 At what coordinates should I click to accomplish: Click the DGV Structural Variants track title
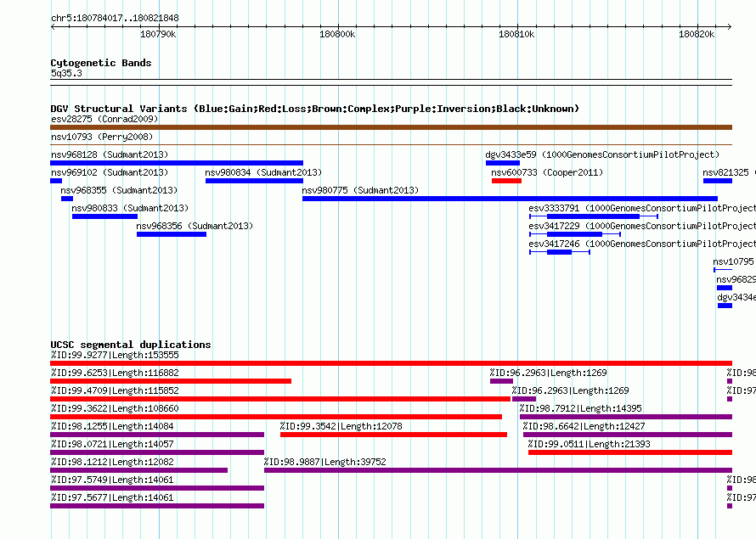point(315,109)
